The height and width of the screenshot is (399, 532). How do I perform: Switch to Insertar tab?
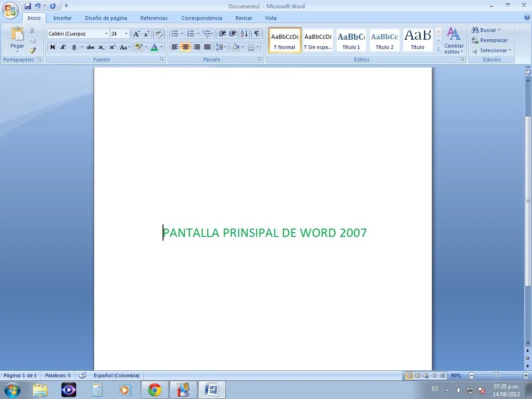tap(62, 18)
